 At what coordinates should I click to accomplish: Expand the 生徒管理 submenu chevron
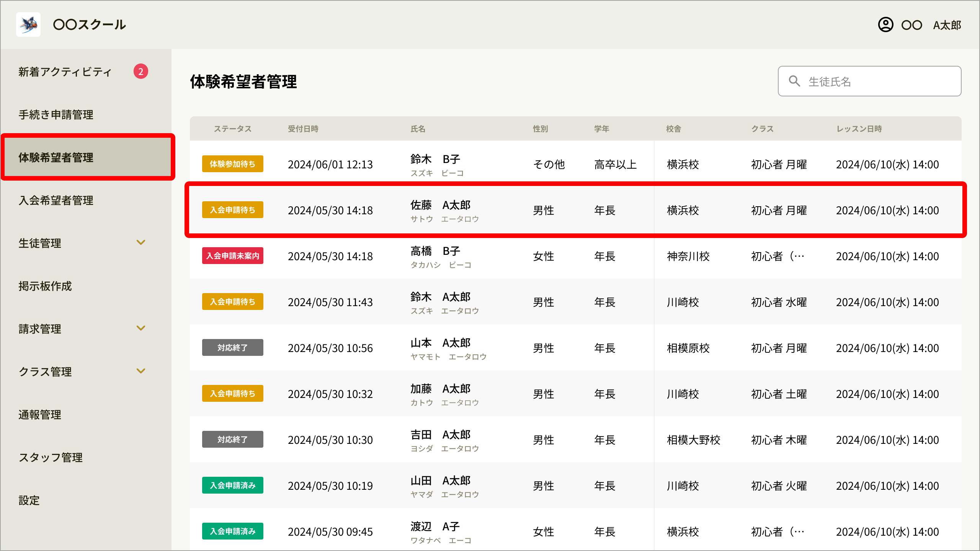coord(141,243)
